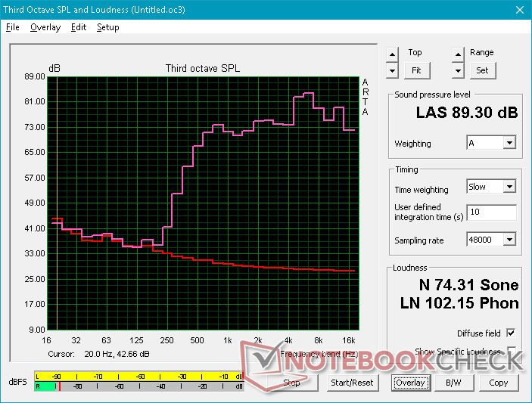Click the Set range button
Viewport: 532px width, 403px height.
482,70
